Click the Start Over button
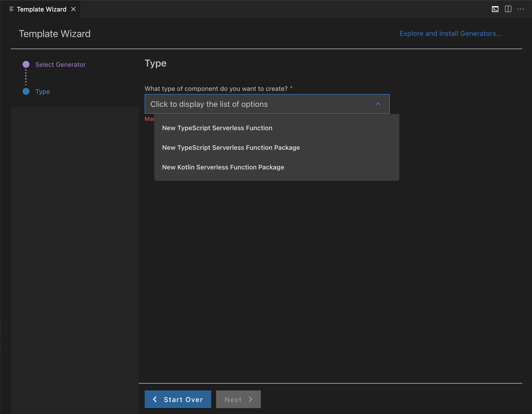 [x=178, y=399]
